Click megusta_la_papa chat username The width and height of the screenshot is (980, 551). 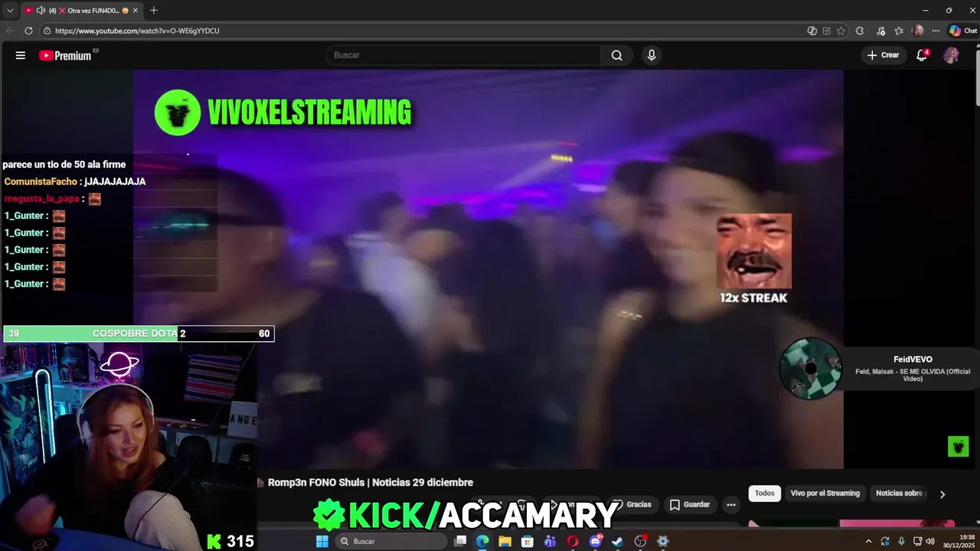coord(42,199)
